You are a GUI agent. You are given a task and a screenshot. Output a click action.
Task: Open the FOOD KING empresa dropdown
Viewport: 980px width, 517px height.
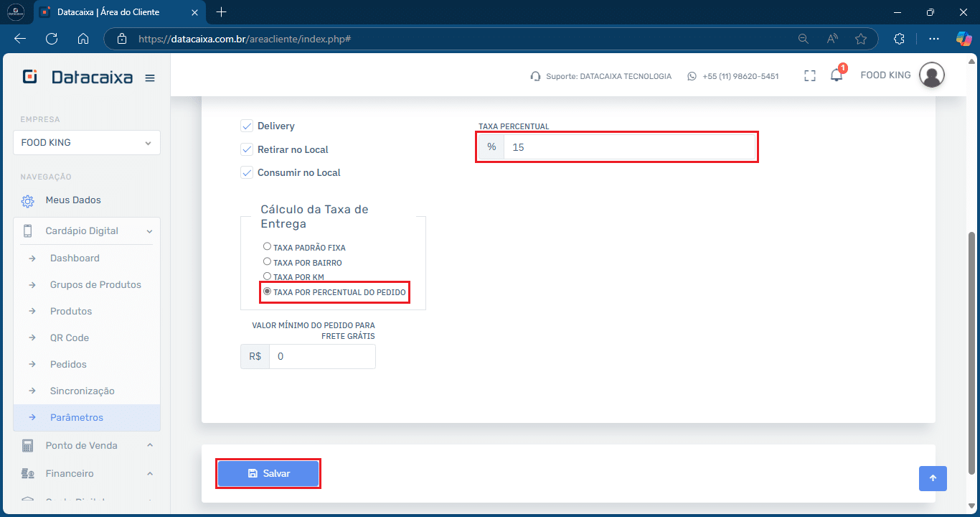[87, 142]
